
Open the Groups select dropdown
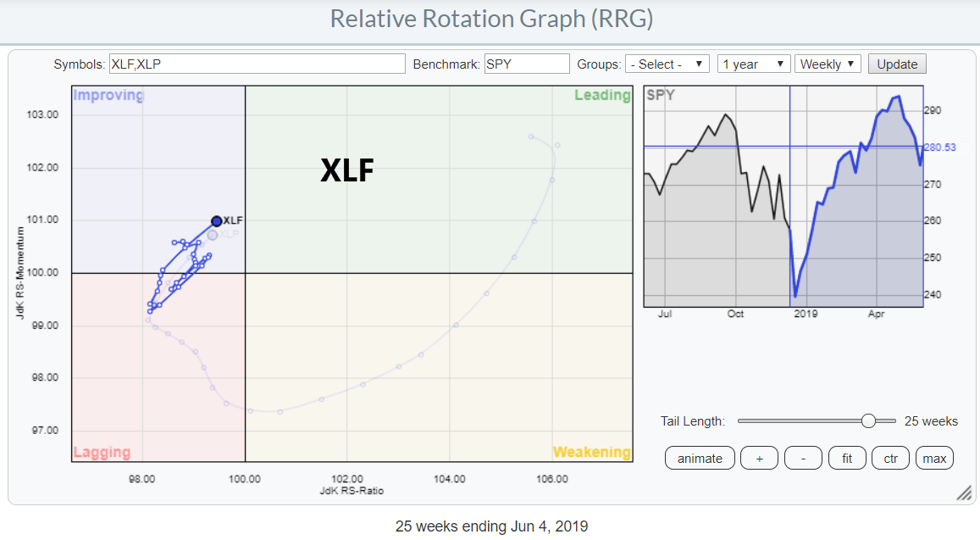[667, 64]
